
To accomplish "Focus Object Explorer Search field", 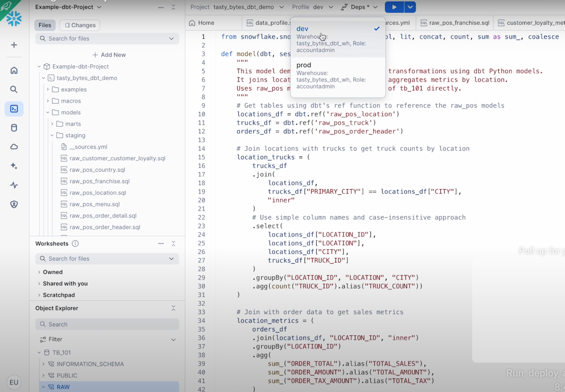I will [107, 324].
